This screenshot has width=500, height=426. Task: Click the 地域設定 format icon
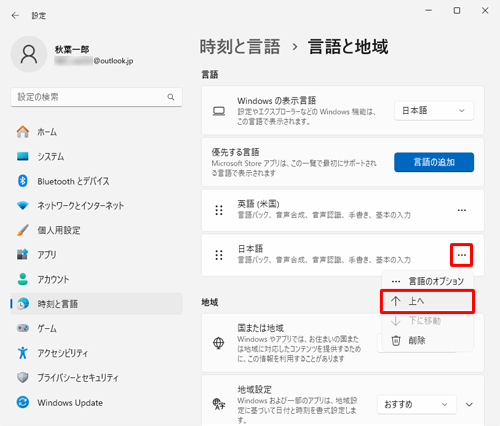(x=219, y=404)
